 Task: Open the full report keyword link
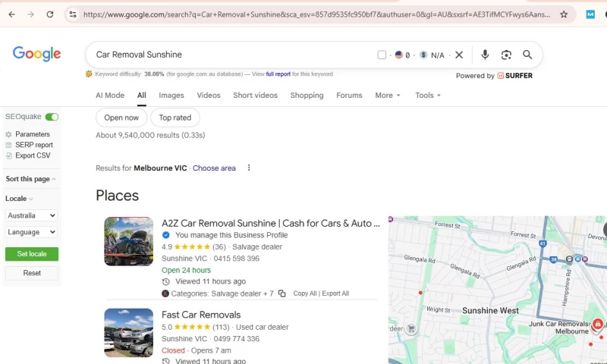[x=278, y=74]
